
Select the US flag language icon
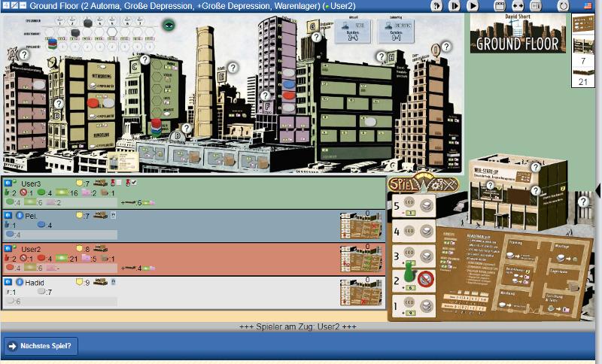coord(588,5)
